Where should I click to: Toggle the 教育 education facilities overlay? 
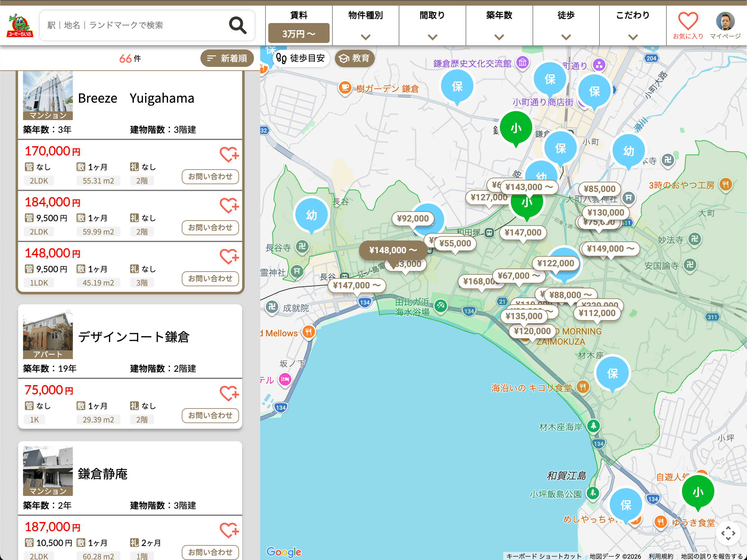click(354, 58)
